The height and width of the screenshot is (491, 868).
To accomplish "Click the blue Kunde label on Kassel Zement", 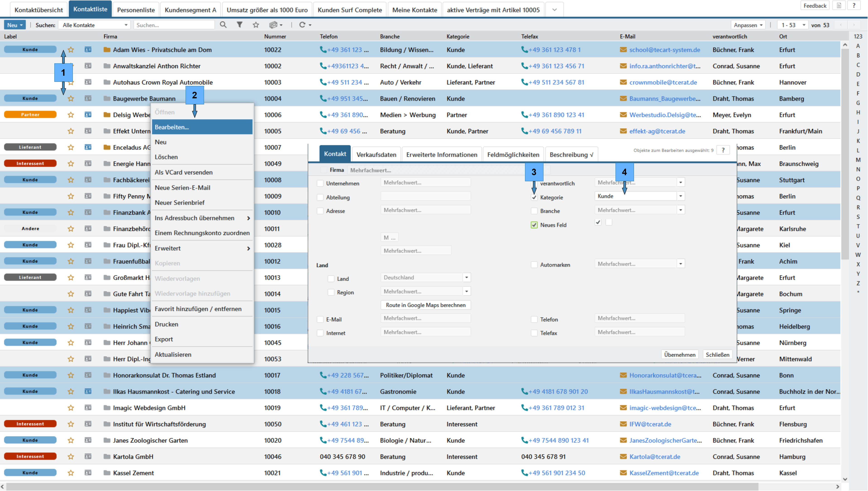I will (x=30, y=473).
